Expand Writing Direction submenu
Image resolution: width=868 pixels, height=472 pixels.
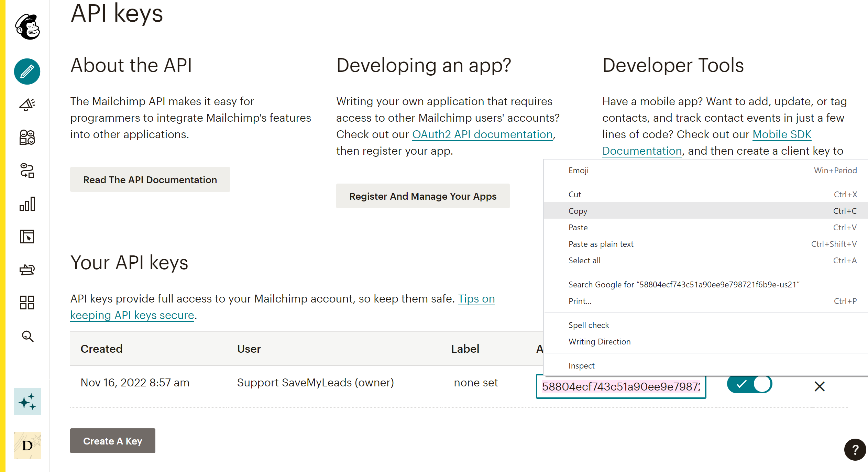click(706, 342)
